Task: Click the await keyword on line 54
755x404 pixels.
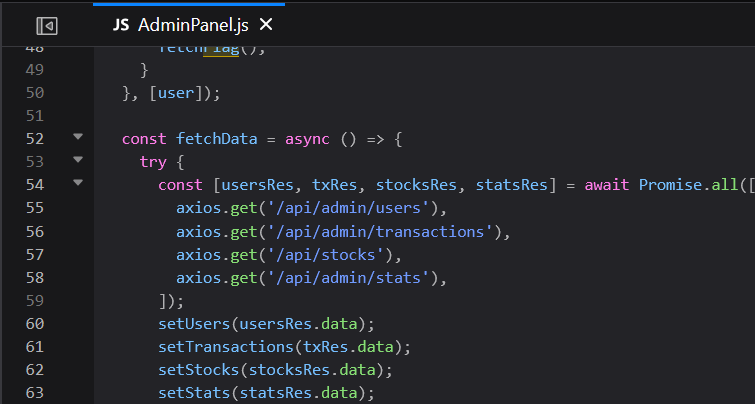Action: point(607,185)
